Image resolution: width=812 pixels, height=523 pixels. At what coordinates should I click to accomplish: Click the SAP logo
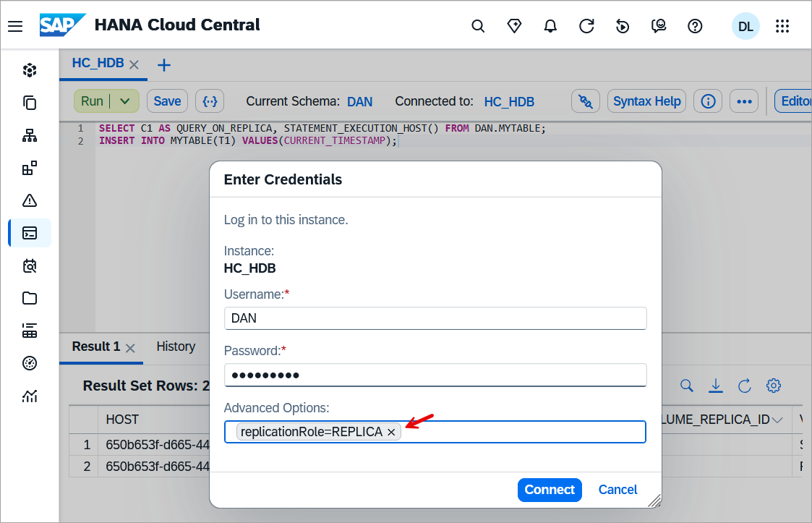62,25
